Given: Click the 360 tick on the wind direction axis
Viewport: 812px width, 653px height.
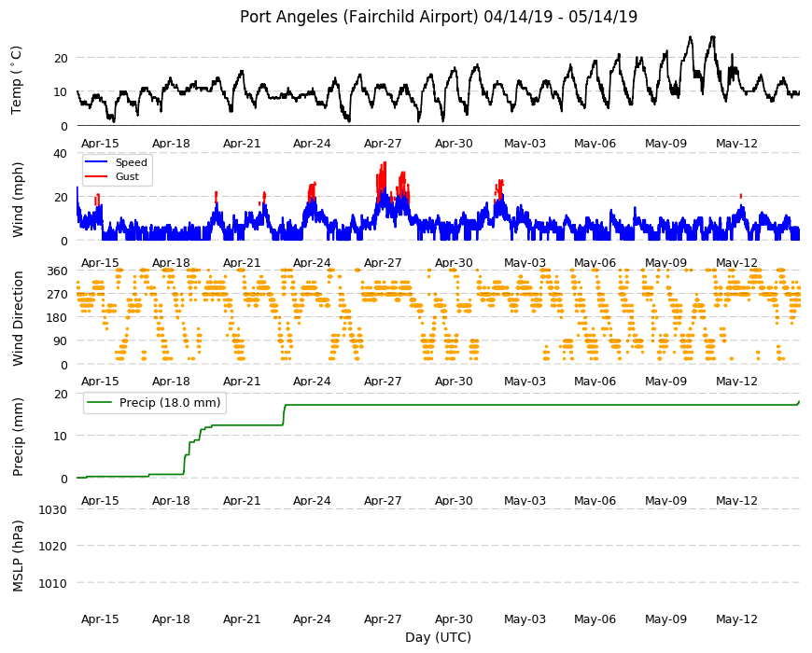Looking at the screenshot, I should [58, 271].
